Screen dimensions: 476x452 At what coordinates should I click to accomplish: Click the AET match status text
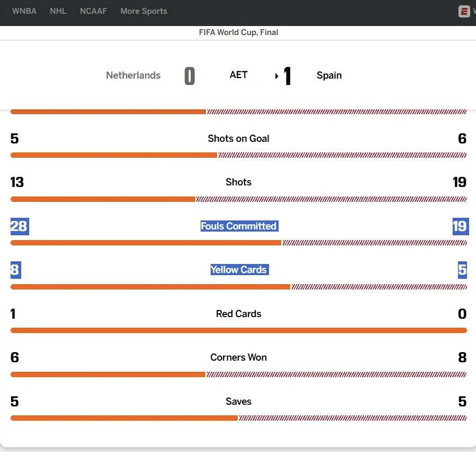pyautogui.click(x=238, y=75)
